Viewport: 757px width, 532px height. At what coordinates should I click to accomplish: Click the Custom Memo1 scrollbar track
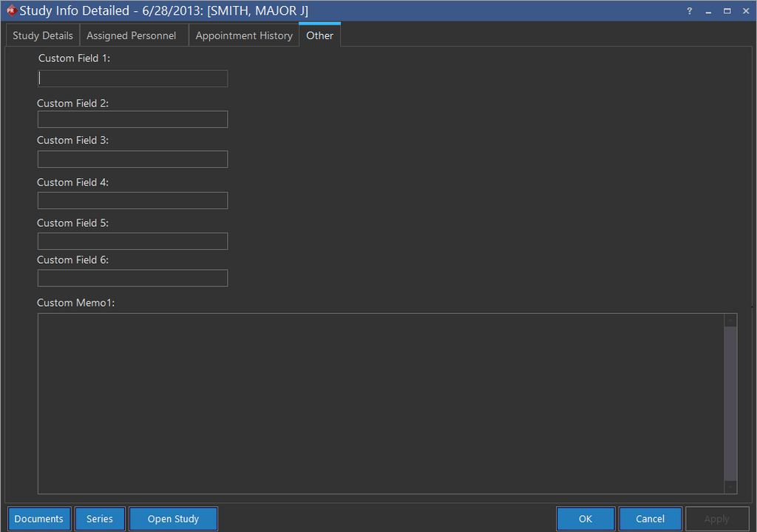(x=730, y=403)
